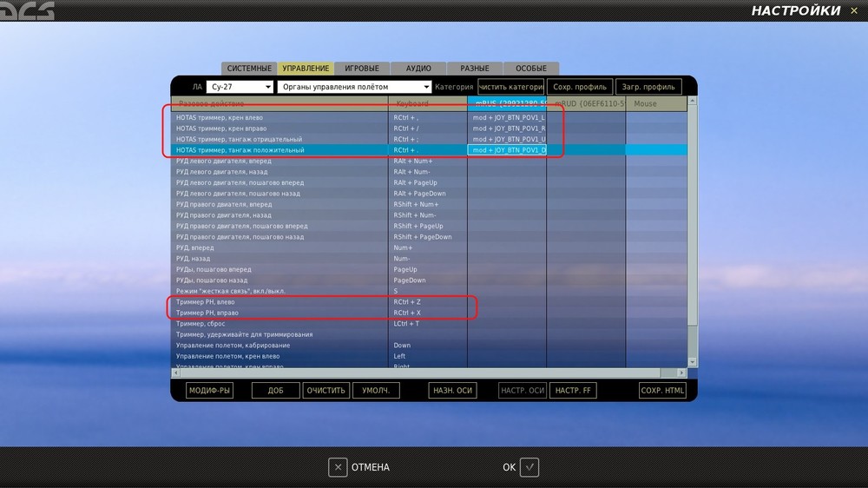Select row РУД, вперед
868x488 pixels.
429,247
